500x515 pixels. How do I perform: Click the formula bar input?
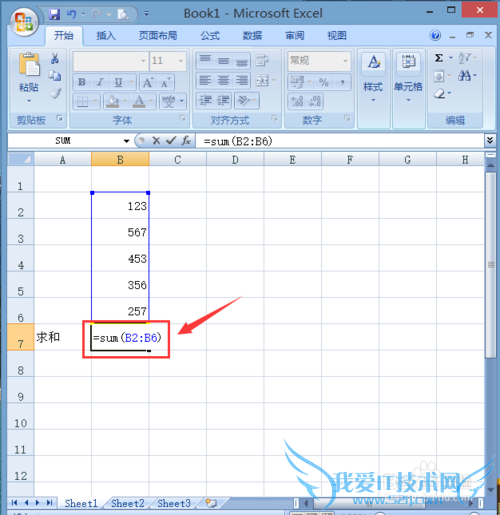pos(340,141)
